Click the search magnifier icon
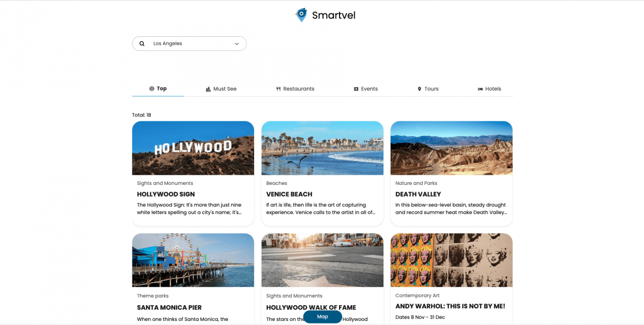Image resolution: width=644 pixels, height=325 pixels. 142,44
